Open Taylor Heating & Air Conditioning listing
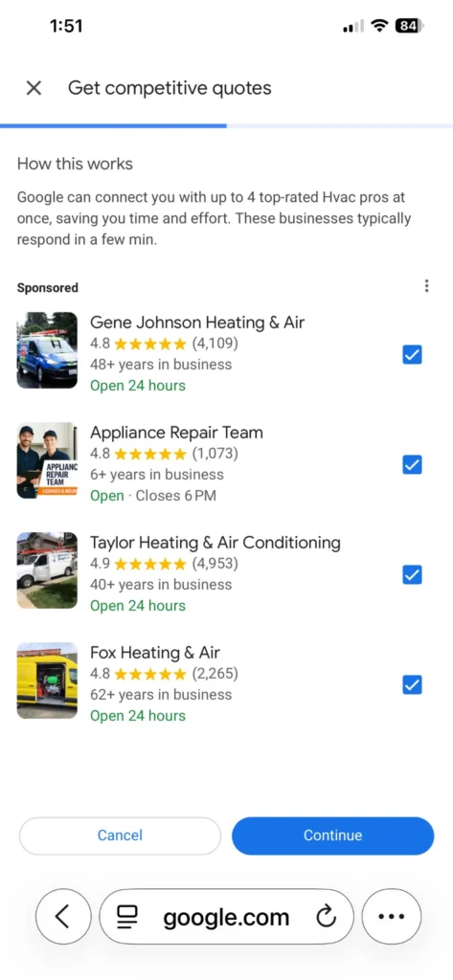 [x=215, y=543]
